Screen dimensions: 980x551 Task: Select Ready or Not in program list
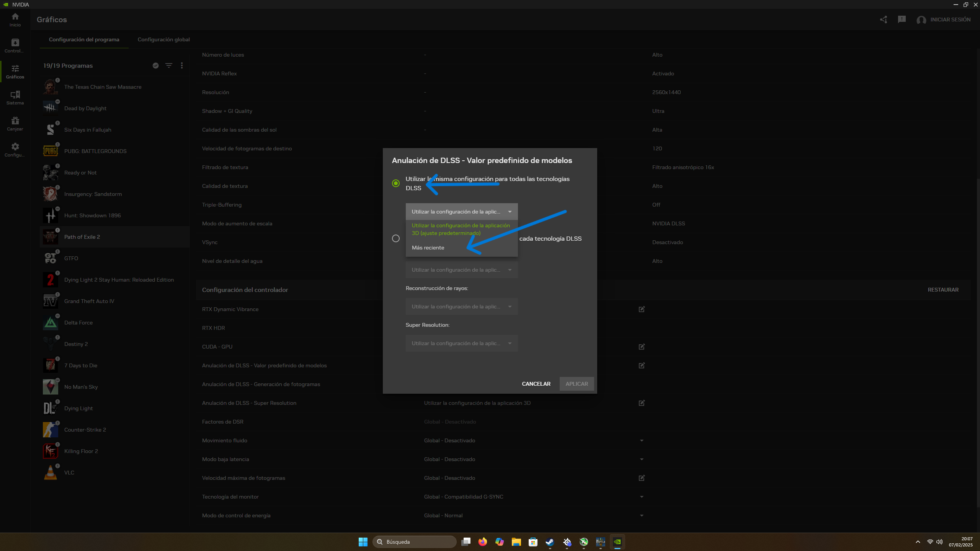click(x=115, y=173)
